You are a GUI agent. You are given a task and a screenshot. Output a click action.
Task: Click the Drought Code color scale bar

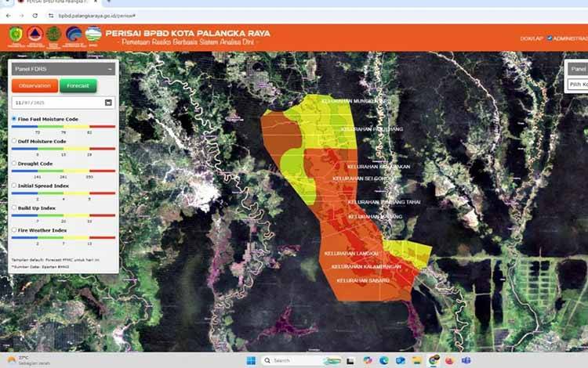[64, 171]
